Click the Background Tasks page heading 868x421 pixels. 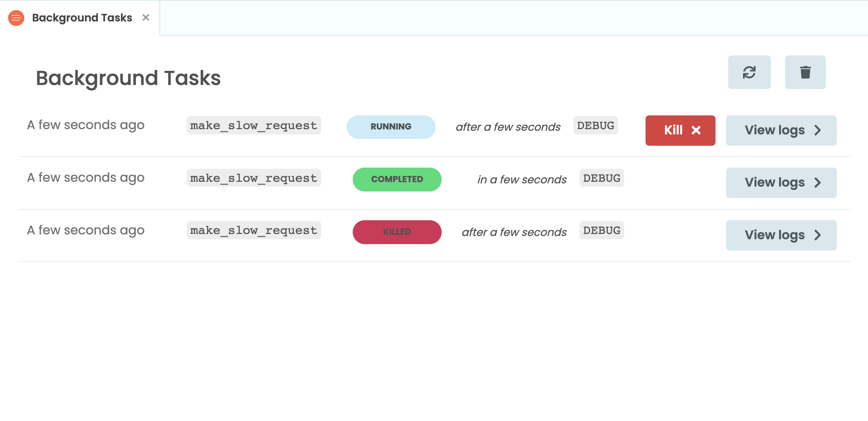128,78
